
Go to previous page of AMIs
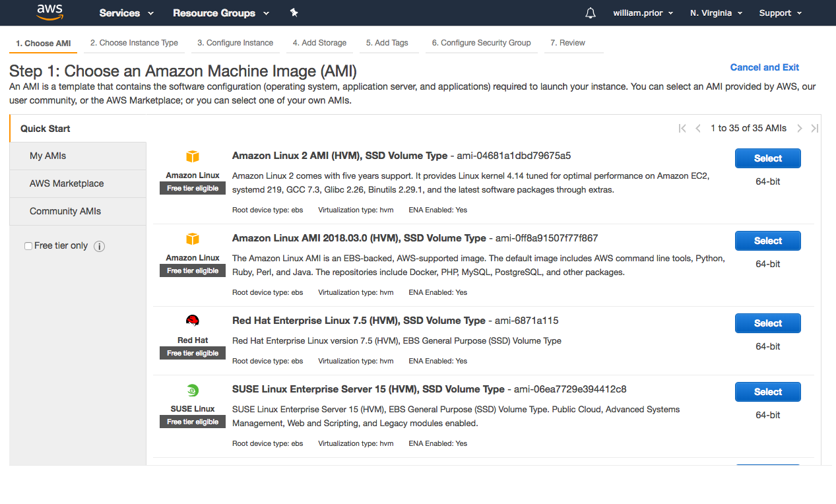tap(698, 129)
